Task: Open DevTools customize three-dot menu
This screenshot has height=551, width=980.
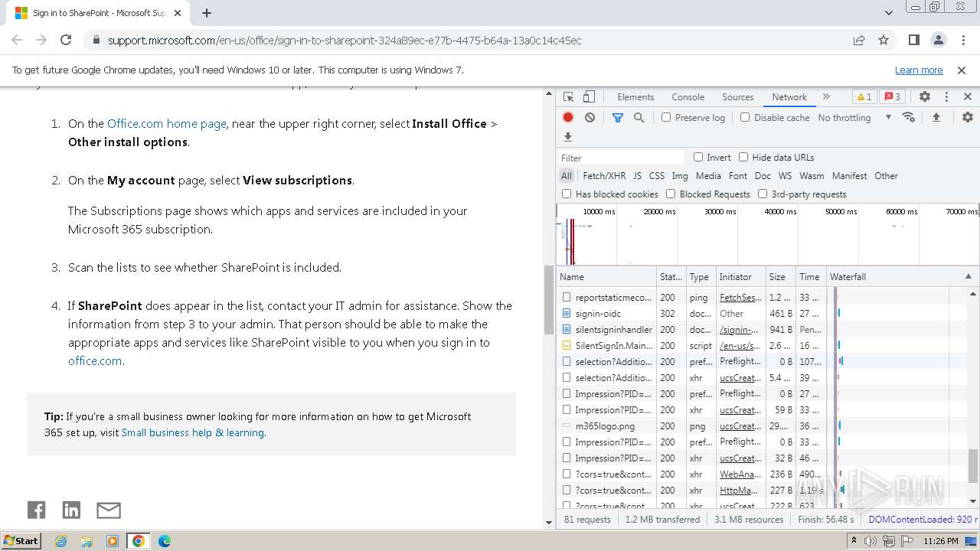Action: (x=946, y=97)
